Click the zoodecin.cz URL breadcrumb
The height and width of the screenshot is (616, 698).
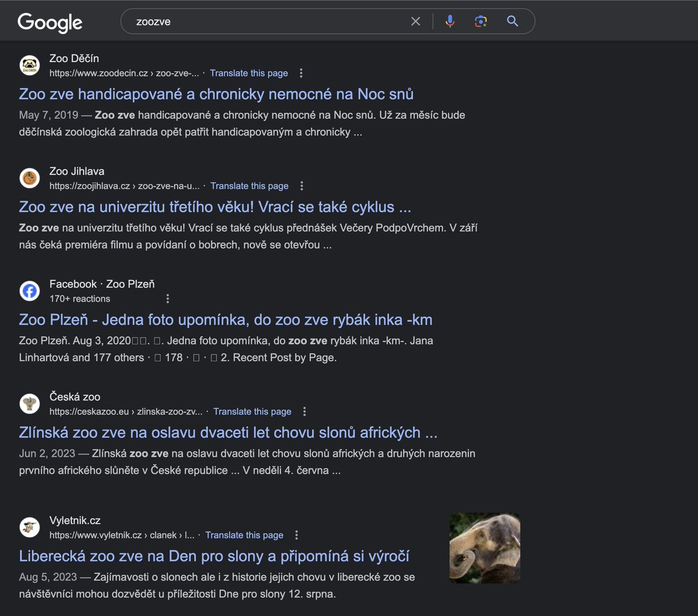(x=124, y=73)
